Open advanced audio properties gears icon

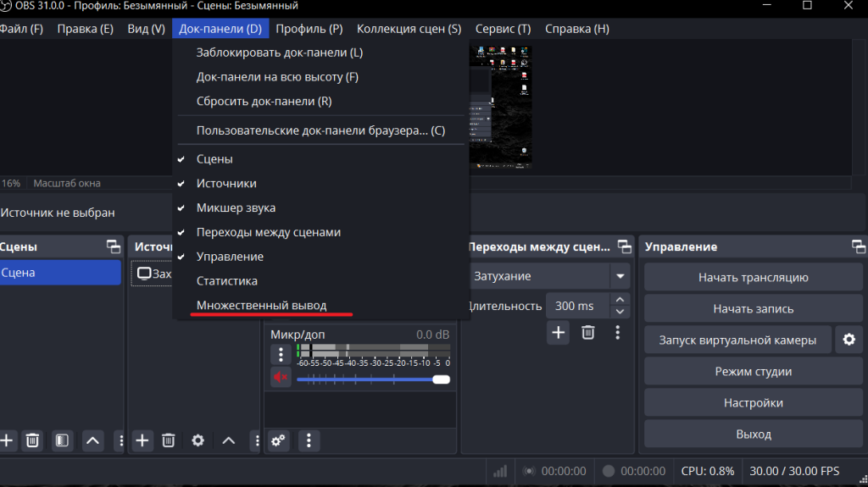(x=278, y=440)
